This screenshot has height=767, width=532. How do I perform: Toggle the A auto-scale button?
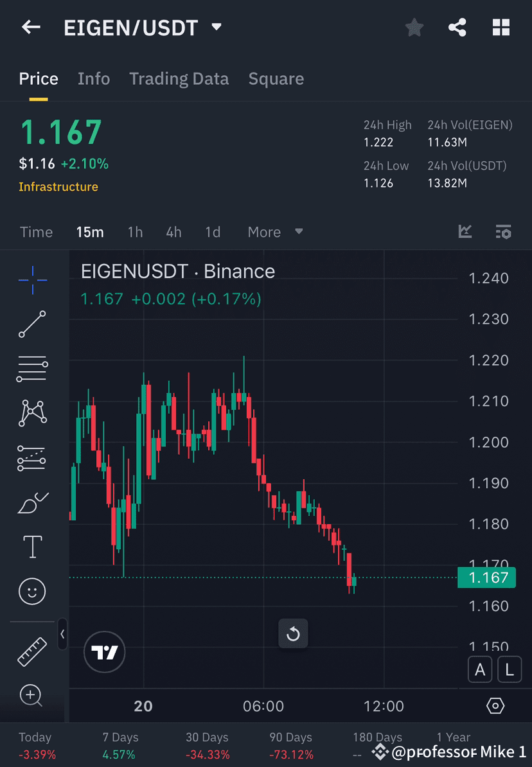(480, 669)
